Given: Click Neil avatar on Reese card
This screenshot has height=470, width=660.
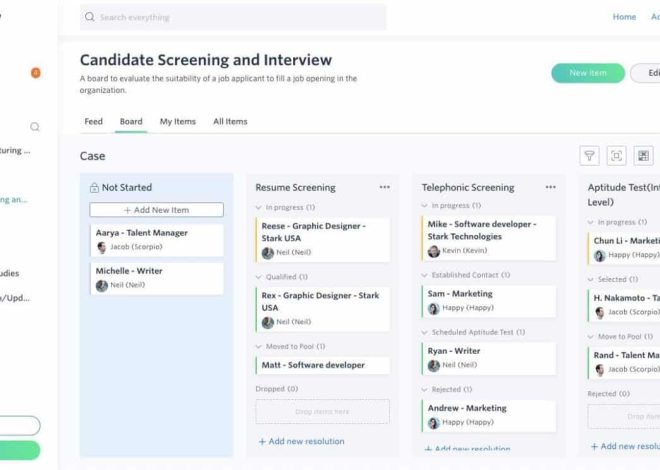Looking at the screenshot, I should (268, 253).
